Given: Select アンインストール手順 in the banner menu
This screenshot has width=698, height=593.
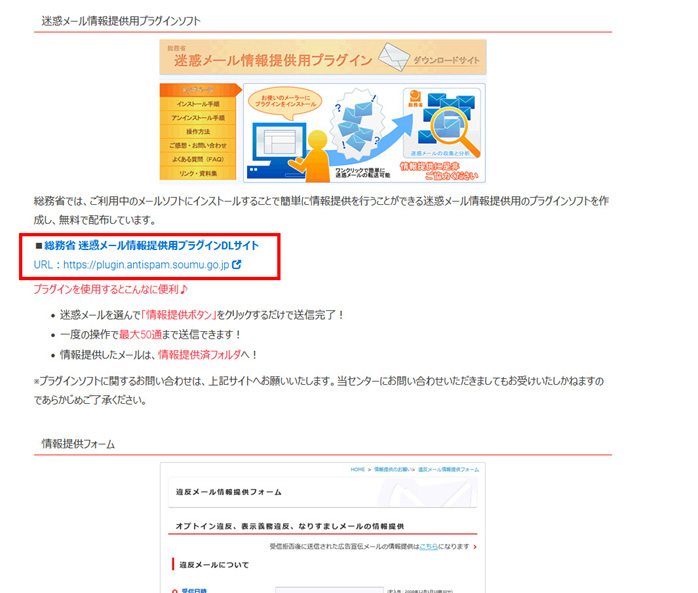Looking at the screenshot, I should coord(199,118).
